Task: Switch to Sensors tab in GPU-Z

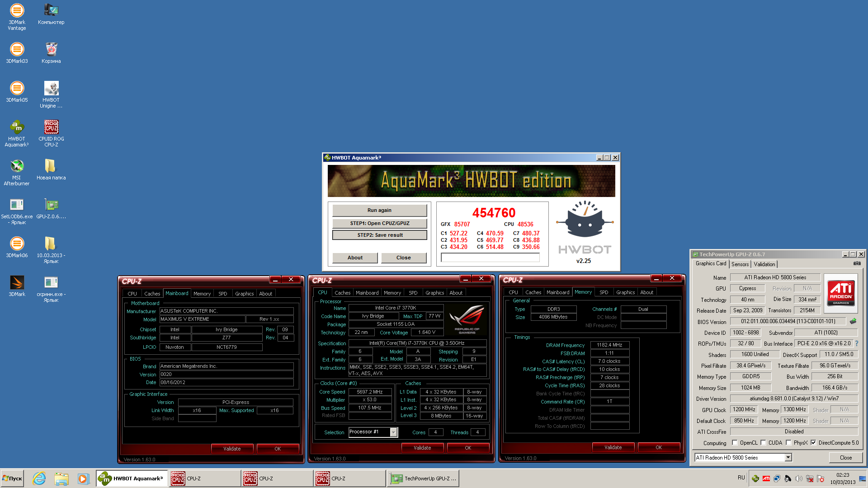Action: (x=740, y=264)
